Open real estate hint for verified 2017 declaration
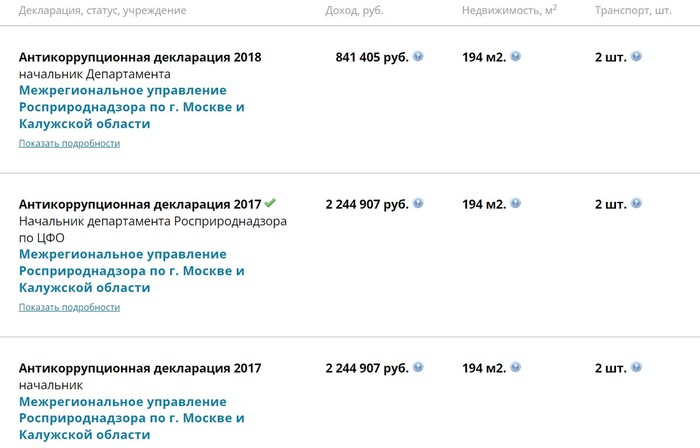 [515, 203]
